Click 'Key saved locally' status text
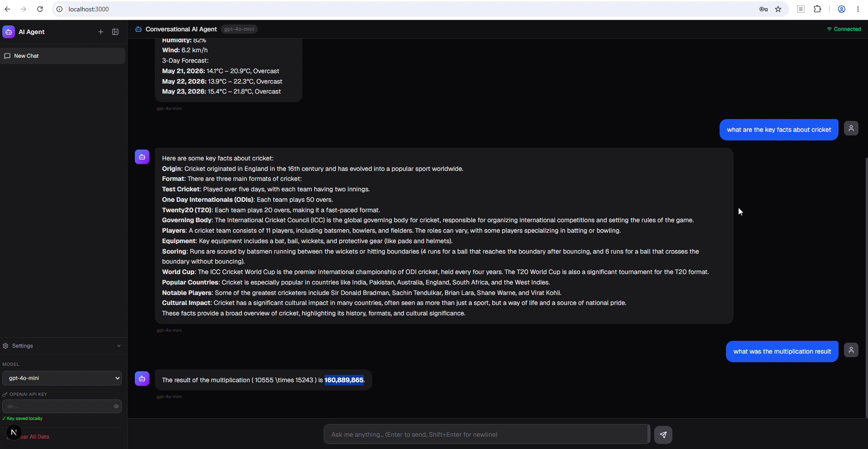 click(23, 419)
